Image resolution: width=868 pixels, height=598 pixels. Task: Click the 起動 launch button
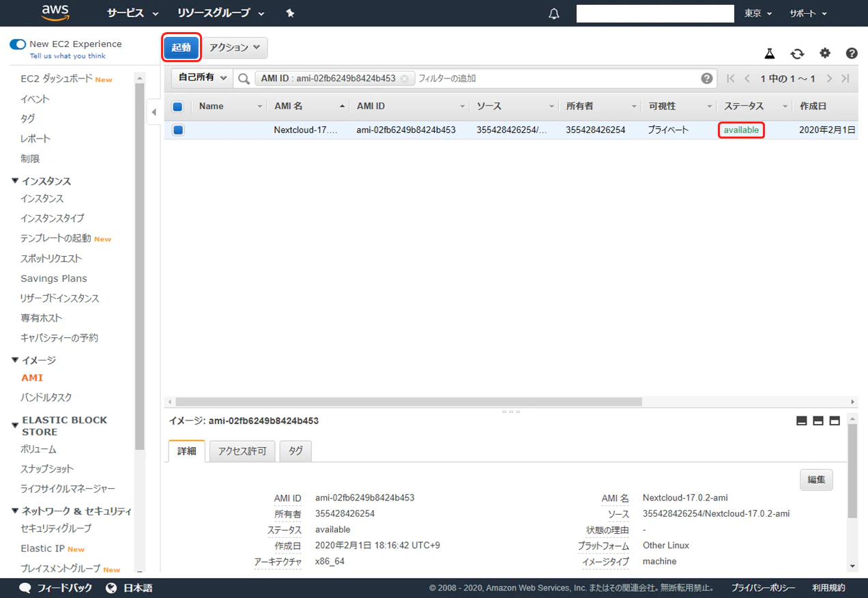coord(182,48)
